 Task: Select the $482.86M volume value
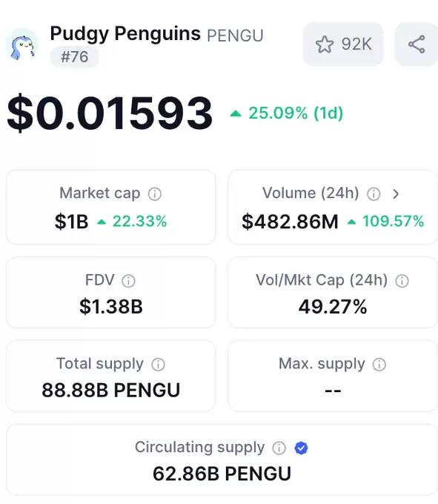pyautogui.click(x=290, y=222)
